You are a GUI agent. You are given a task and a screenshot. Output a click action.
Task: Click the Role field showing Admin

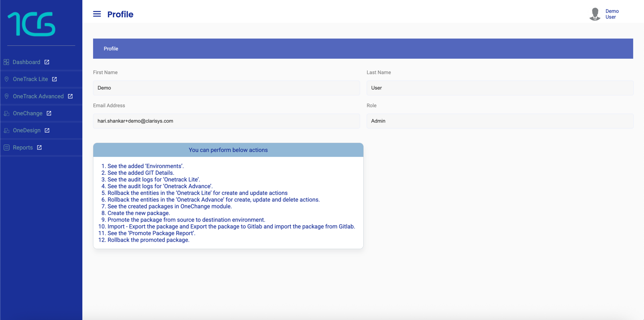pos(500,121)
